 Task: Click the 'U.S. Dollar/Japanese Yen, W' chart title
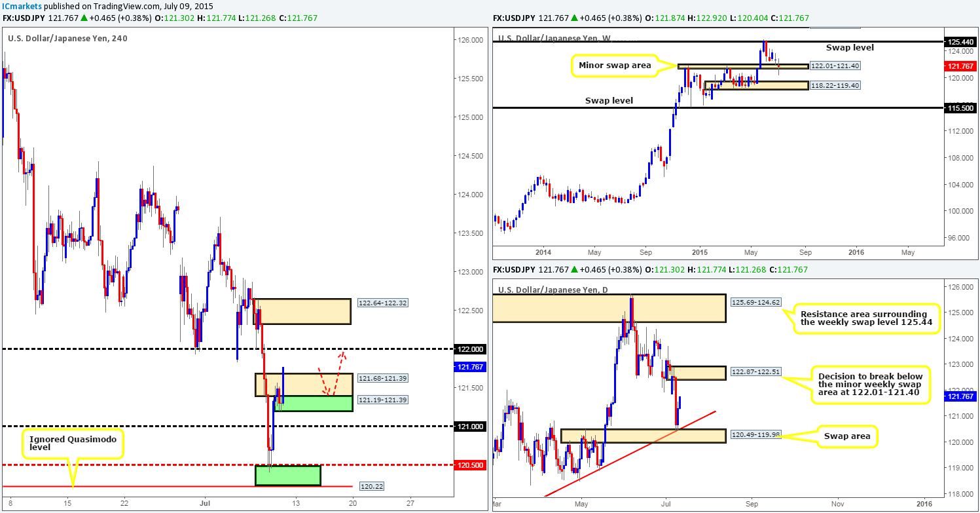coord(554,38)
